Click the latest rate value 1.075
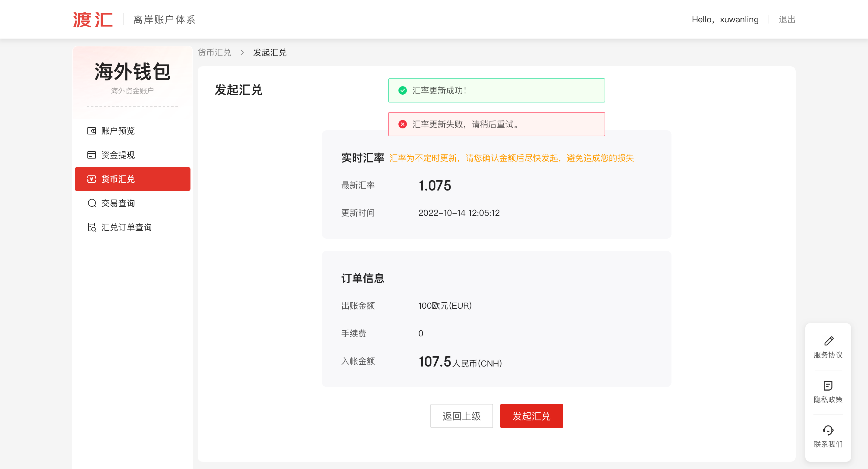The image size is (868, 469). tap(435, 186)
